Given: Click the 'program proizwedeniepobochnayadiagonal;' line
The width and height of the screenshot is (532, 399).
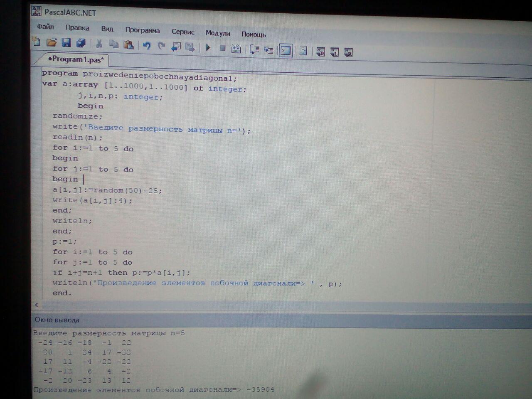Looking at the screenshot, I should pos(139,76).
